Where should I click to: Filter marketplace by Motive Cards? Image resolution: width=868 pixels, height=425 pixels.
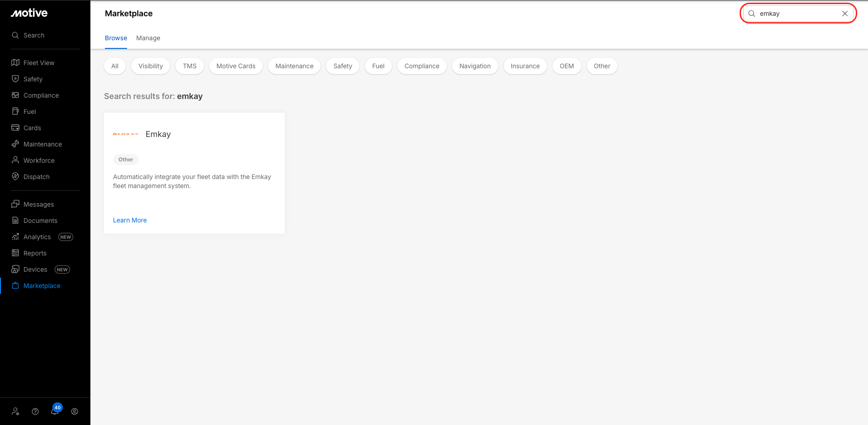tap(236, 66)
